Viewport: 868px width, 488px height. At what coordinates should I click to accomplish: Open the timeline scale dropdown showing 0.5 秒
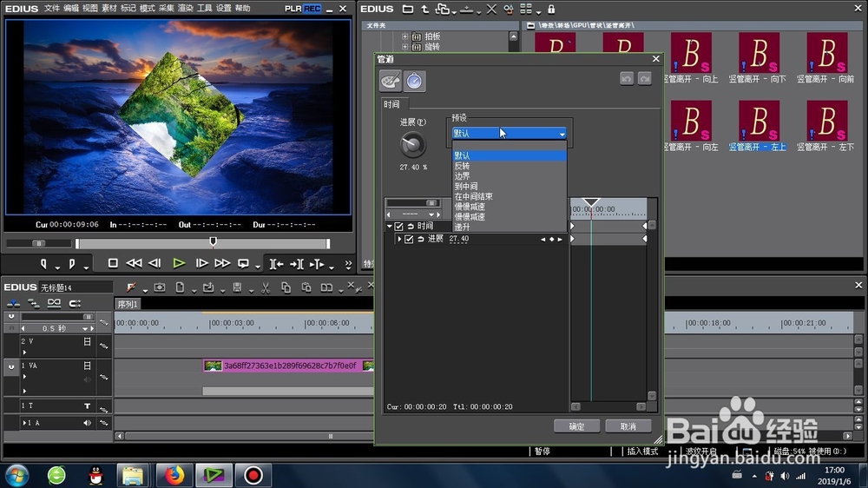point(85,328)
